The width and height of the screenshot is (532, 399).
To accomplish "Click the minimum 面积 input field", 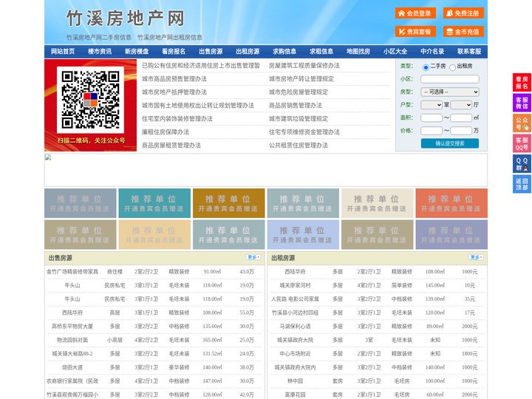I will click(432, 117).
